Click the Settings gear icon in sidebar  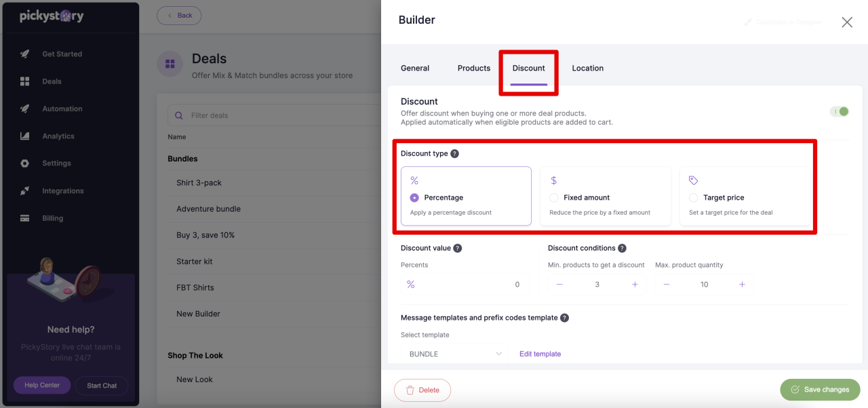click(x=25, y=164)
